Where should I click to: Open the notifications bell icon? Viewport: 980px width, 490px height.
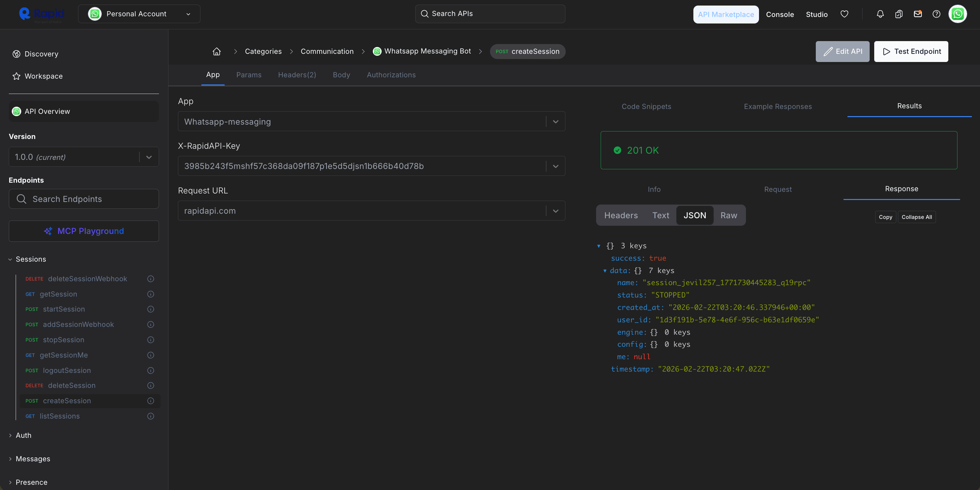pos(880,14)
